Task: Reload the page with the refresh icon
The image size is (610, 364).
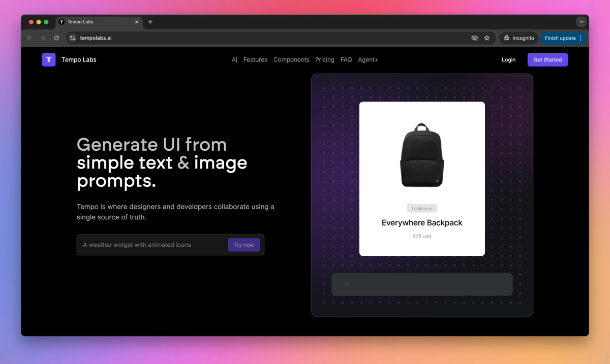Action: [56, 38]
